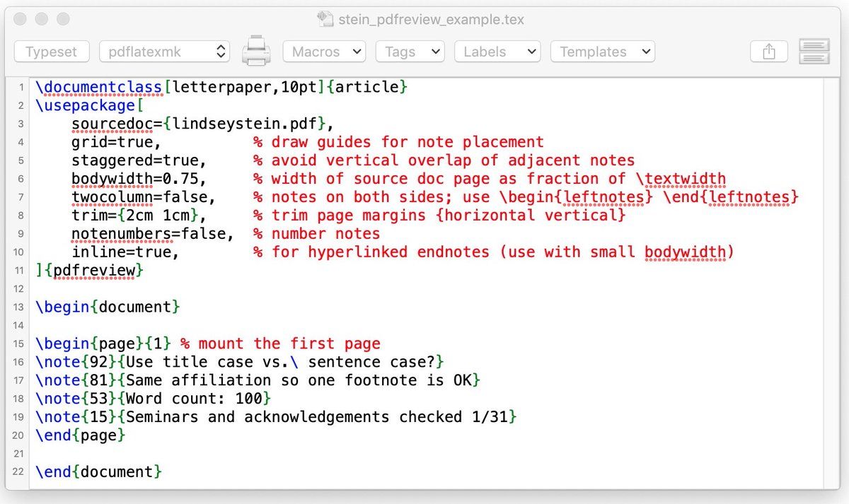Open the pdflatexmk engine dropdown
The height and width of the screenshot is (504, 849).
point(164,52)
